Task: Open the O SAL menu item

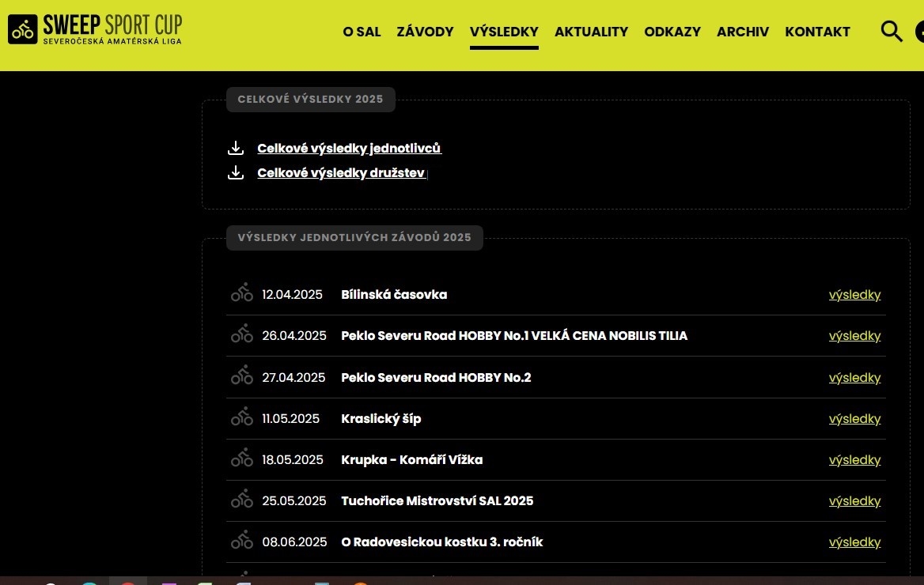Action: [x=362, y=32]
